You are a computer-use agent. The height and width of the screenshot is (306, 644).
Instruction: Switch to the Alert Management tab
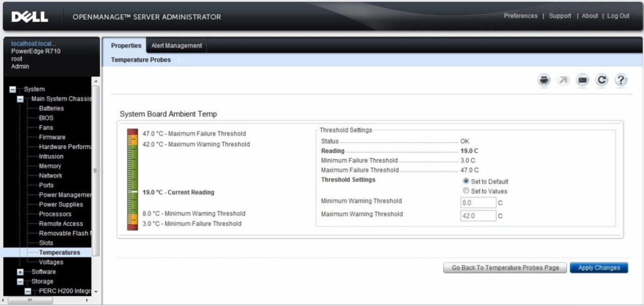pyautogui.click(x=176, y=46)
